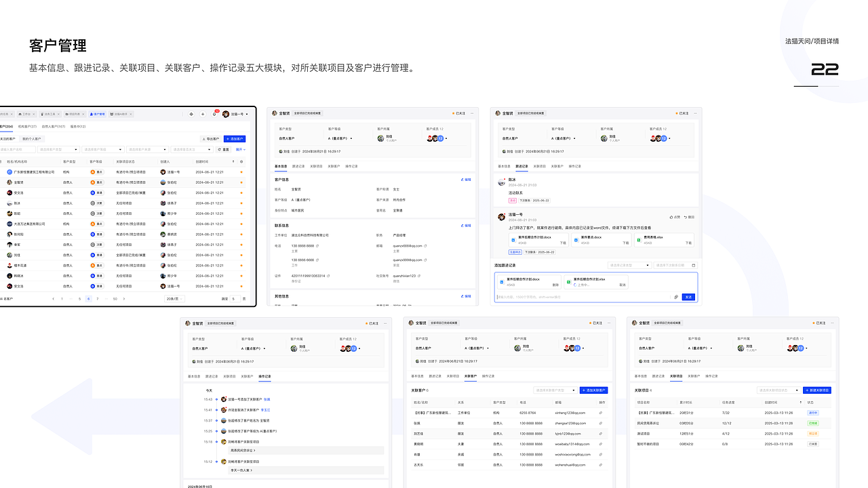Click the 输入客户名称 search field

tap(18, 149)
